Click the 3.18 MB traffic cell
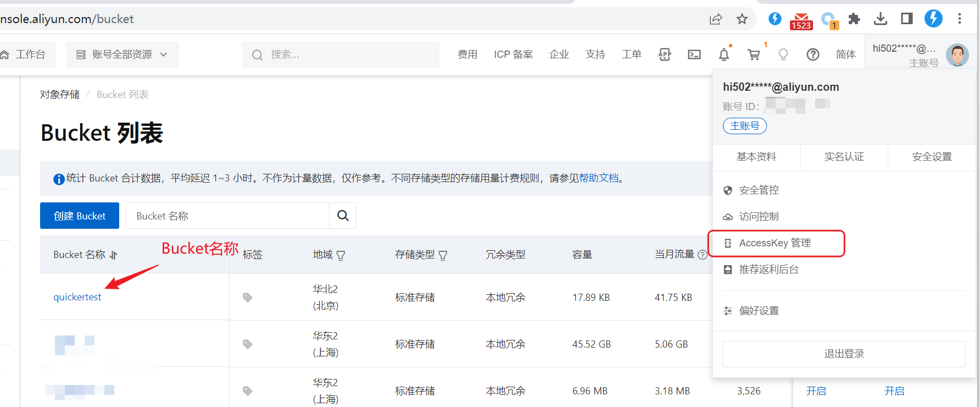Image resolution: width=980 pixels, height=407 pixels. (672, 391)
